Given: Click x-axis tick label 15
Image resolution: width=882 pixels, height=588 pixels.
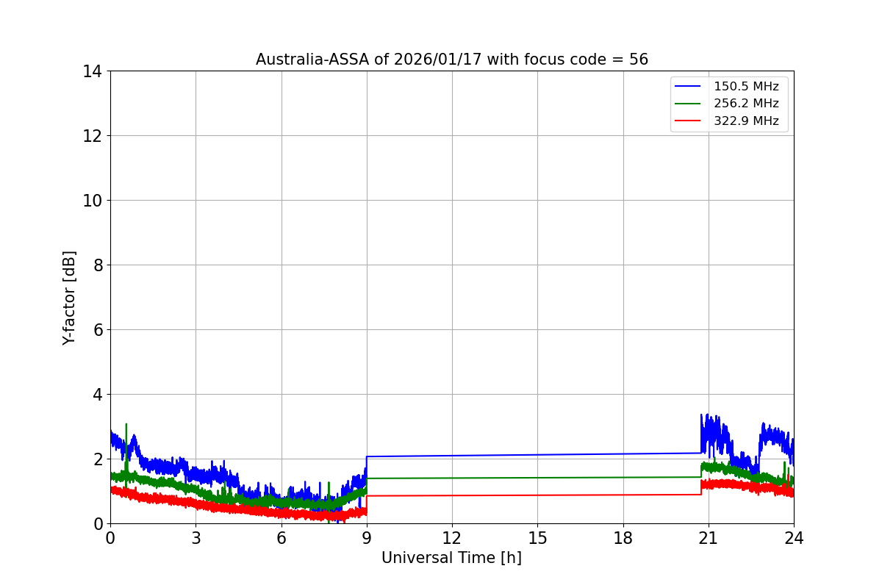Looking at the screenshot, I should [537, 538].
